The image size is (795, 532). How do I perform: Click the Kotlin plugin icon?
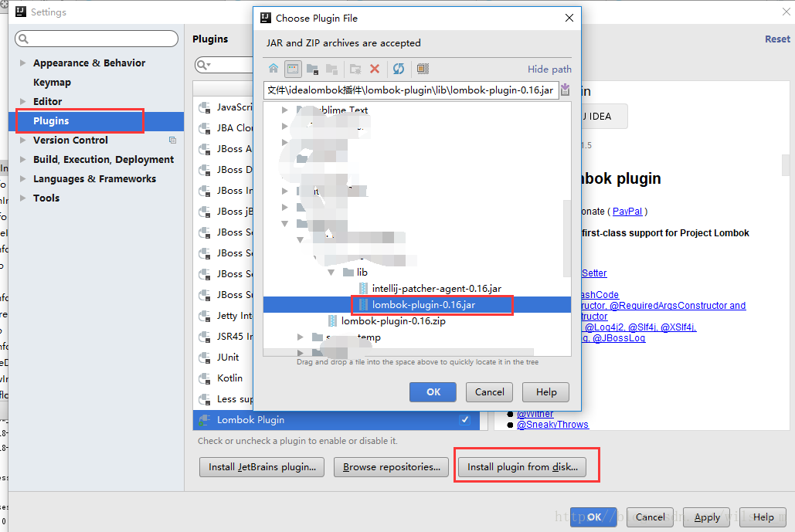[x=204, y=378]
